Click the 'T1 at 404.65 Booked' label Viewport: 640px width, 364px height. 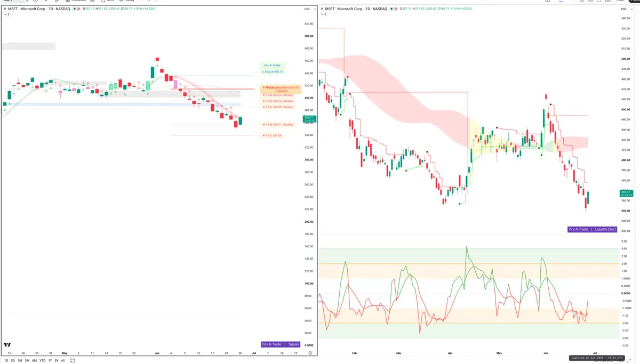(x=278, y=95)
